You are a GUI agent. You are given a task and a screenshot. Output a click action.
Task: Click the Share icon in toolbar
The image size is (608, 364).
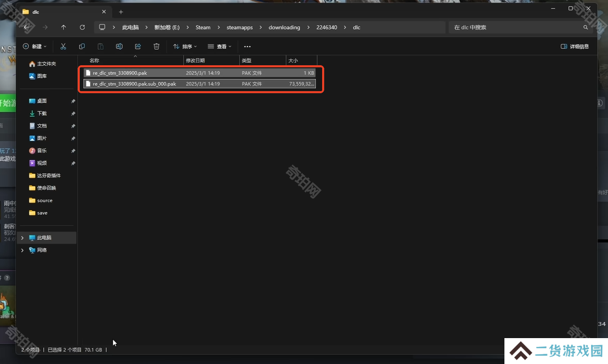click(138, 47)
